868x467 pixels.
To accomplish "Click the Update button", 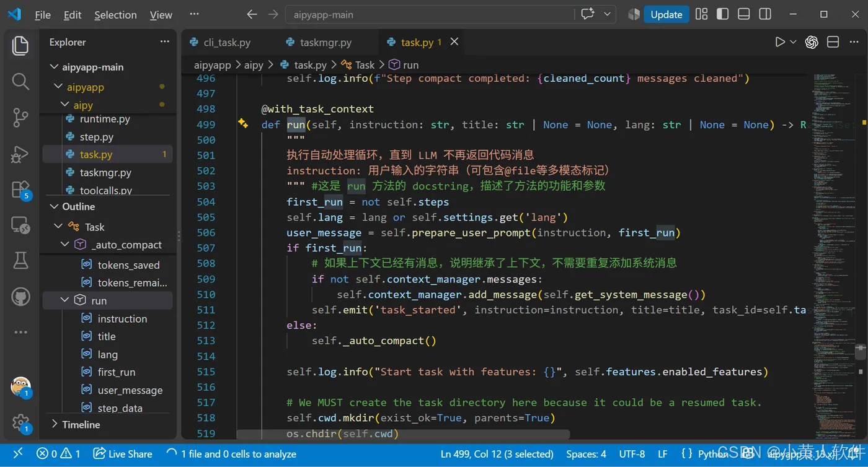I will coord(666,14).
